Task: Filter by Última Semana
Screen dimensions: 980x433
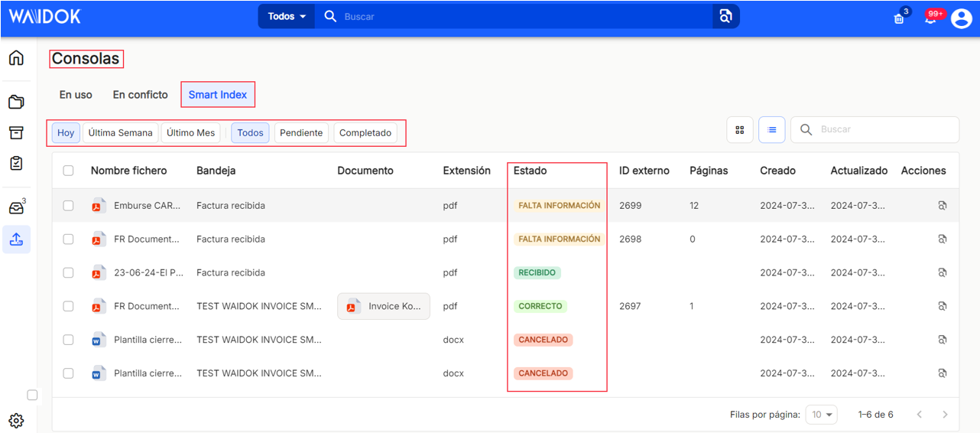Action: 120,133
